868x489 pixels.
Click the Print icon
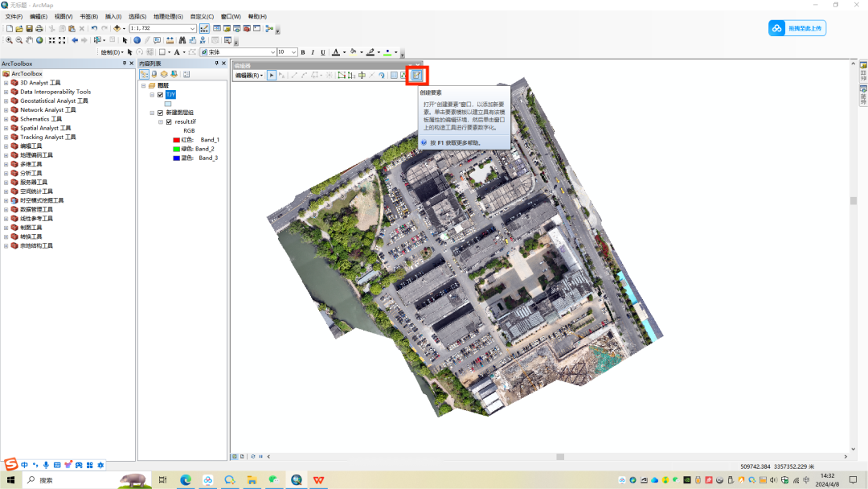(39, 28)
